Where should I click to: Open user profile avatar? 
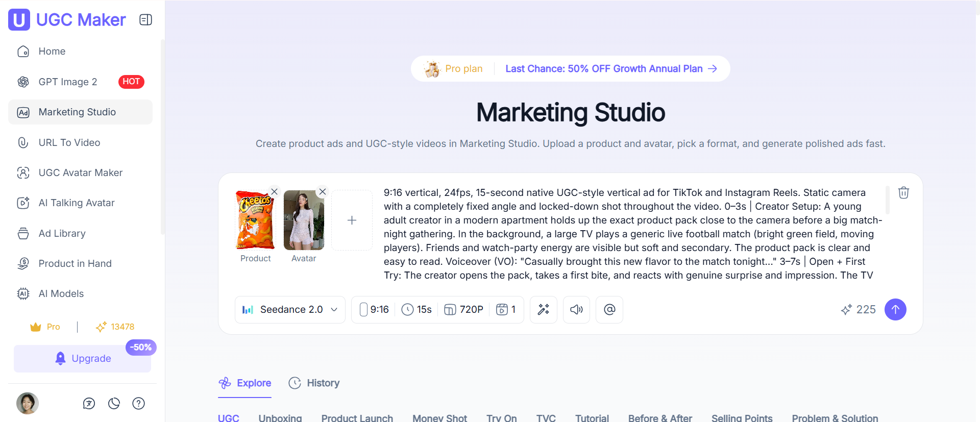pyautogui.click(x=28, y=403)
